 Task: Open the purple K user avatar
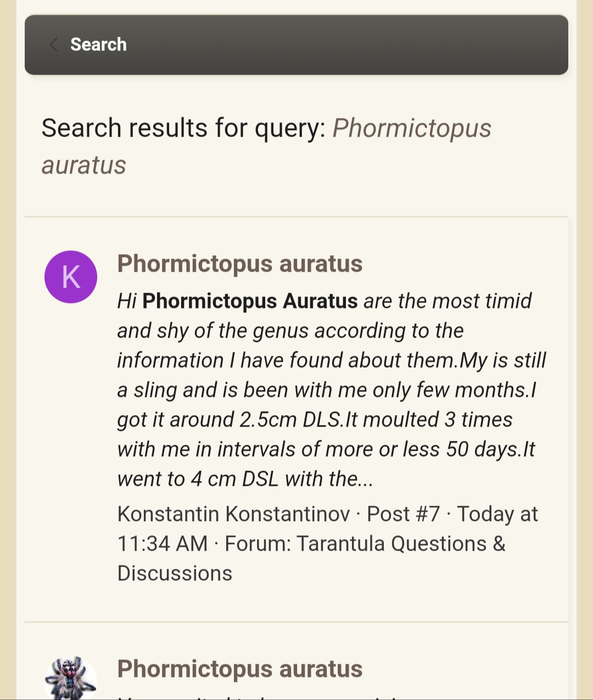point(71,277)
